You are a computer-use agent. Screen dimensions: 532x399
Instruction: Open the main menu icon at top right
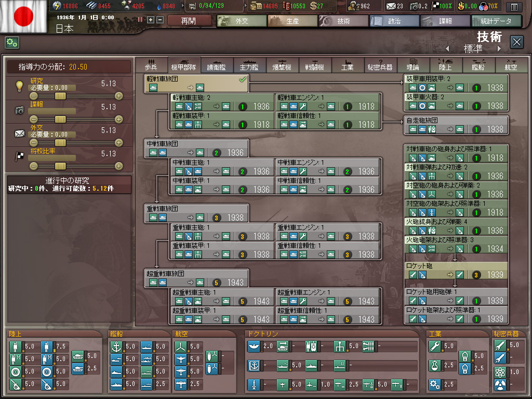pos(514,7)
